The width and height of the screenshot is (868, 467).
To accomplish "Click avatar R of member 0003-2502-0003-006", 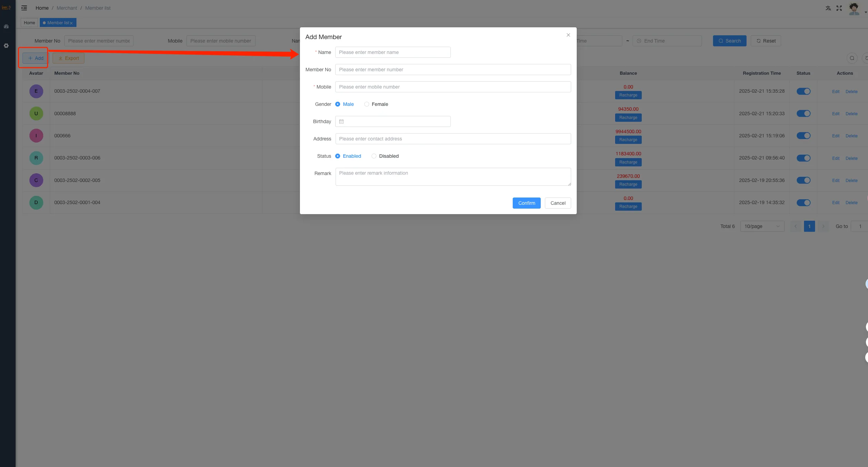I will (x=36, y=158).
